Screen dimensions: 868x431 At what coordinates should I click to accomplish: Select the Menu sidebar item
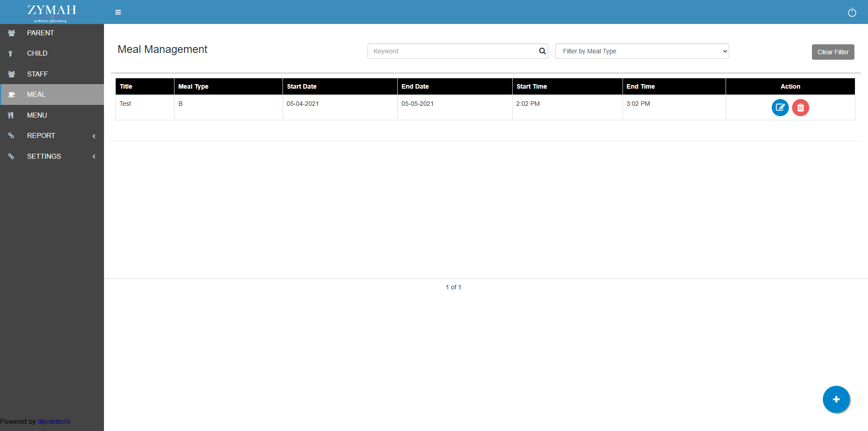click(37, 115)
